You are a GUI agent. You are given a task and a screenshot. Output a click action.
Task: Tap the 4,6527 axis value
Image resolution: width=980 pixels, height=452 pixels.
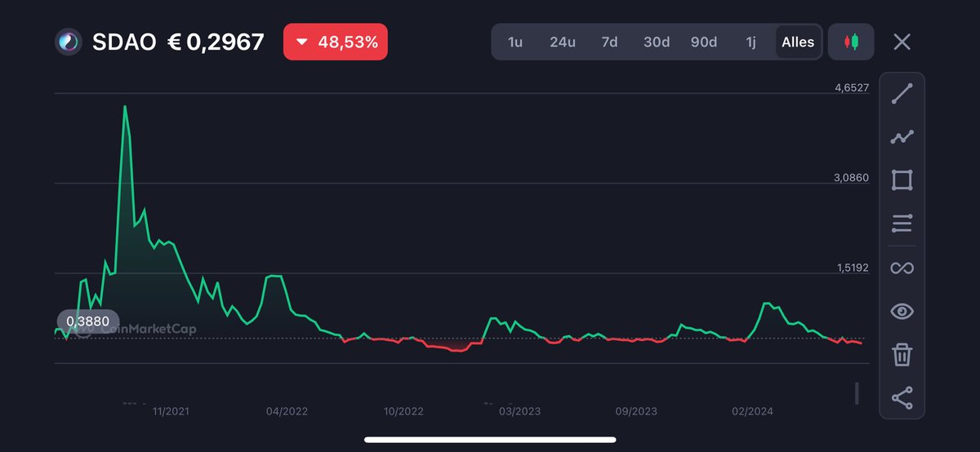[851, 87]
